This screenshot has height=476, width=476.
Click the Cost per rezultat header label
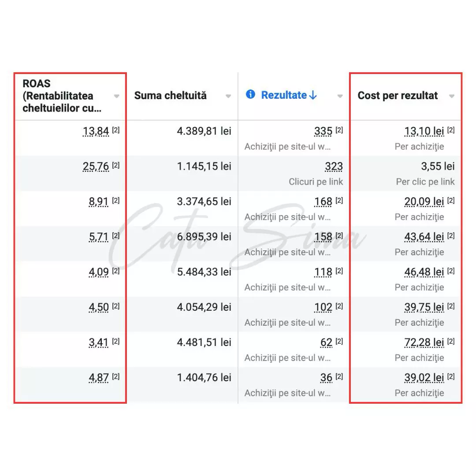(398, 96)
